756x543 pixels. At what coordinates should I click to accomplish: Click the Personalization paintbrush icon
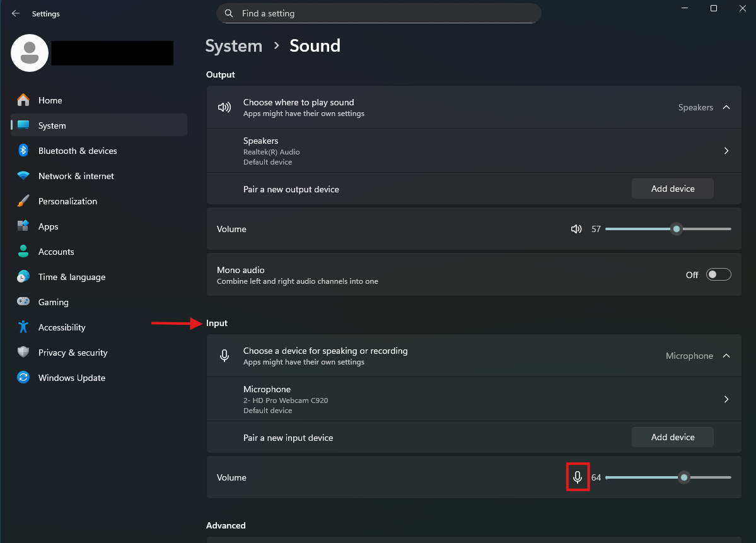point(23,201)
